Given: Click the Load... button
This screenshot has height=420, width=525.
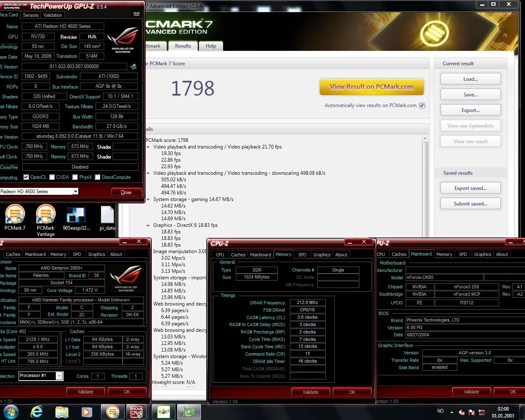Looking at the screenshot, I should [x=470, y=79].
